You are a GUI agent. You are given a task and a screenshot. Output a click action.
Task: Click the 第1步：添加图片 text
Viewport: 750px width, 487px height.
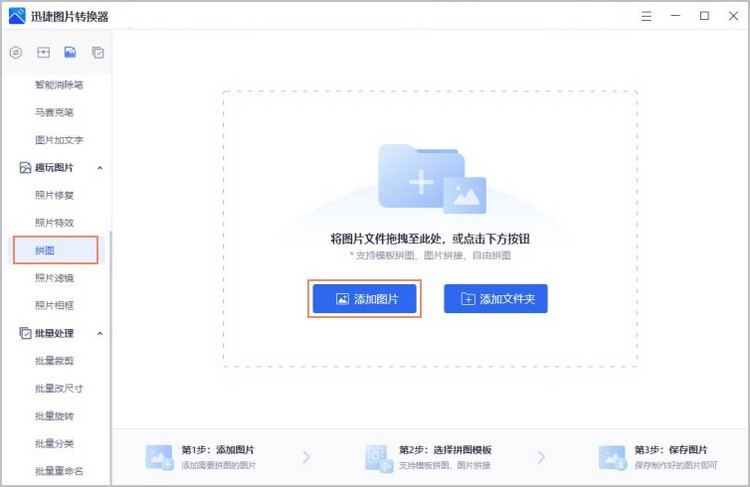click(218, 450)
